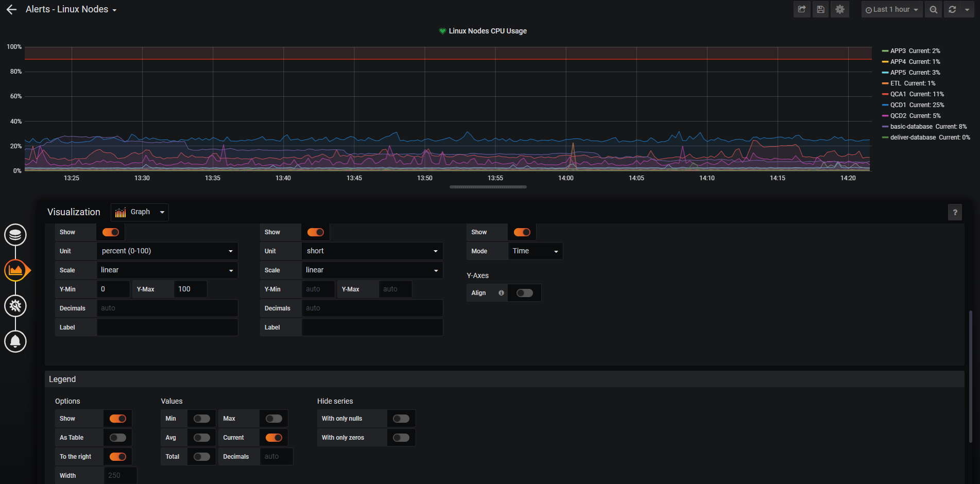Toggle the Legend Show switch
Image resolution: width=980 pixels, height=484 pixels.
pyautogui.click(x=118, y=419)
